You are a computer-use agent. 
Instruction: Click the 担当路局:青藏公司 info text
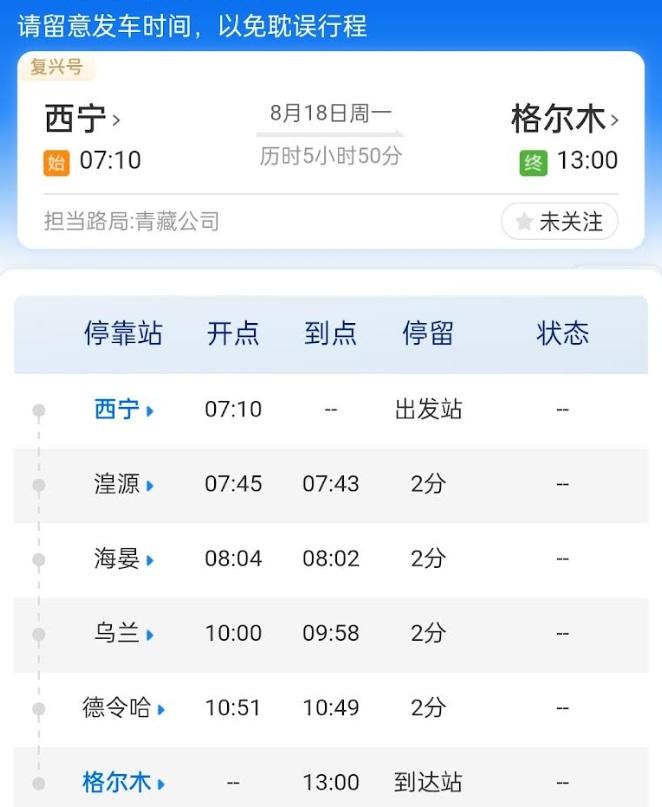click(132, 221)
